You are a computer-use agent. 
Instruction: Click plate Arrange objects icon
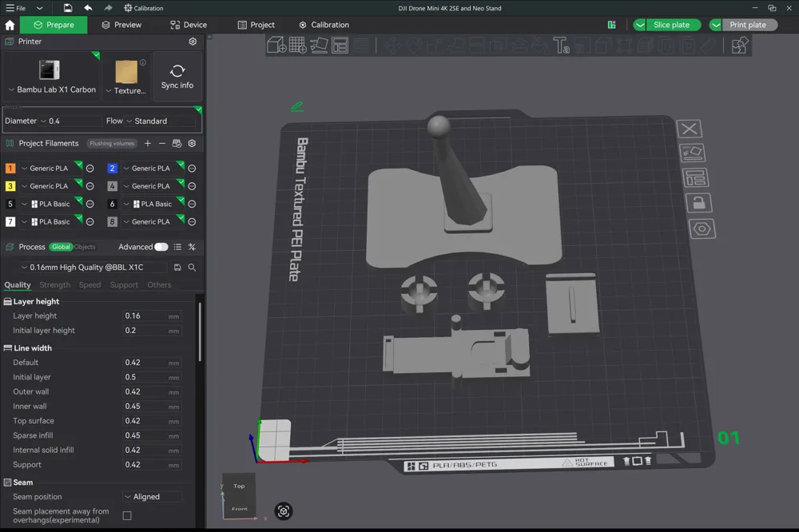click(696, 178)
